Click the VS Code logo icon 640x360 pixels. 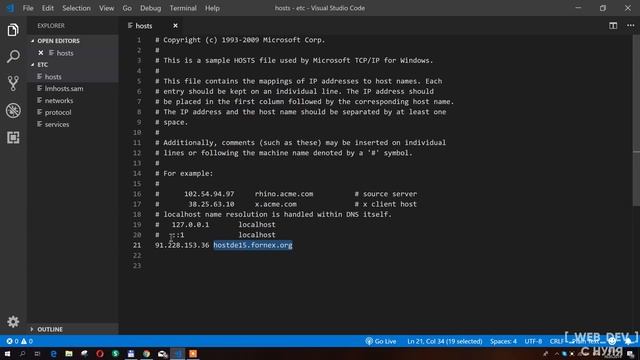pos(10,8)
